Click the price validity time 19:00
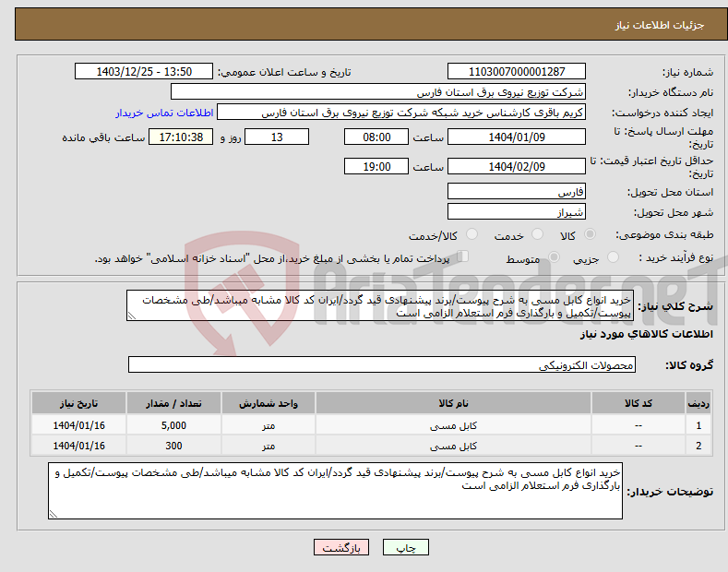The image size is (728, 572). tap(376, 166)
